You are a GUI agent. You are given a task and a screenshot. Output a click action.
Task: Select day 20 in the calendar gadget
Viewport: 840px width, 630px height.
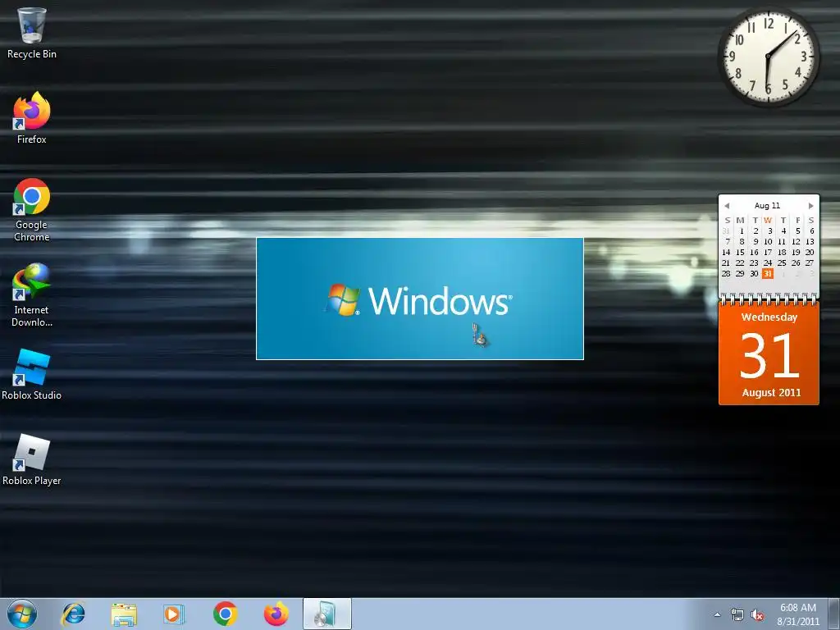[x=810, y=253]
